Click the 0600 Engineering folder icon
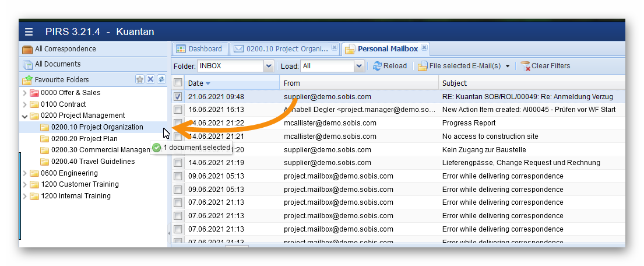The image size is (644, 266). click(34, 173)
